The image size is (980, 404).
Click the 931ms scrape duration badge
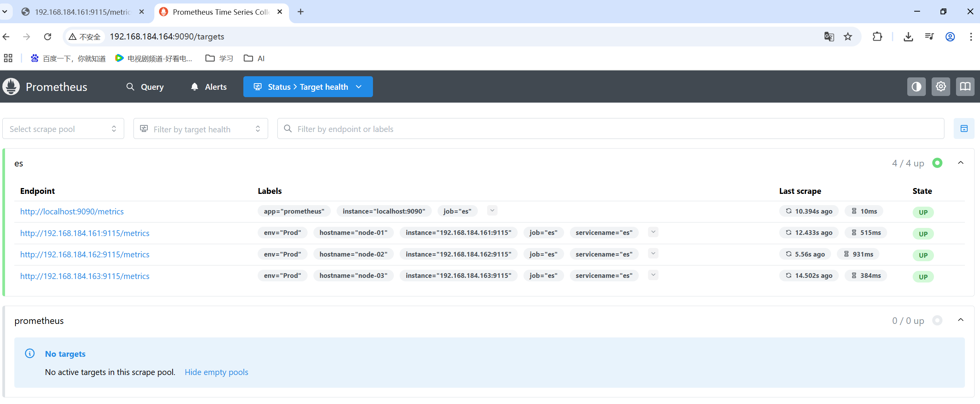pyautogui.click(x=858, y=254)
